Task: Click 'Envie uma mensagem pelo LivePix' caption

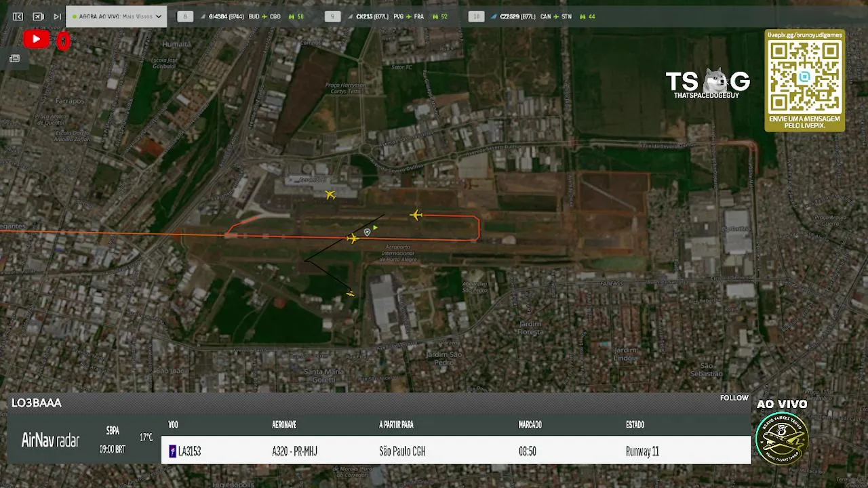Action: coord(805,122)
